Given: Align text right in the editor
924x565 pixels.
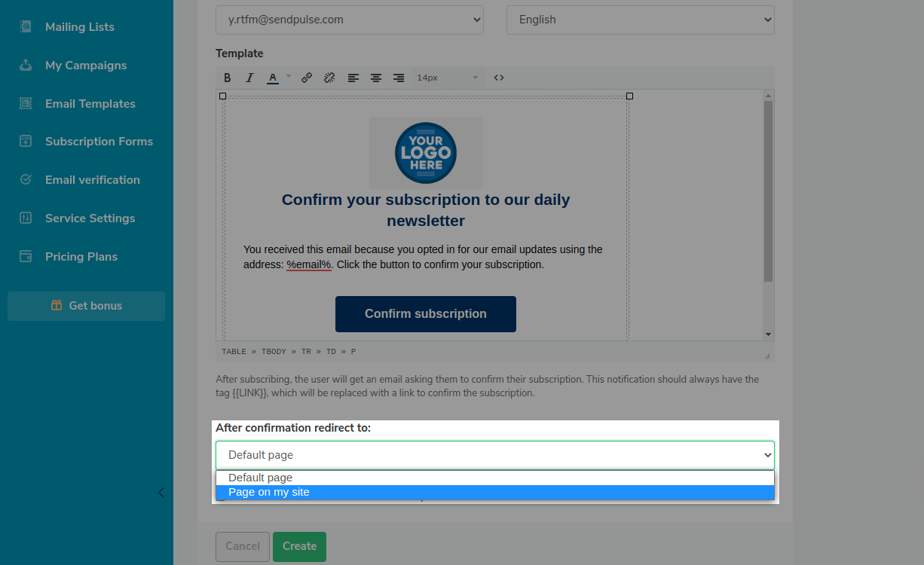Looking at the screenshot, I should (399, 78).
